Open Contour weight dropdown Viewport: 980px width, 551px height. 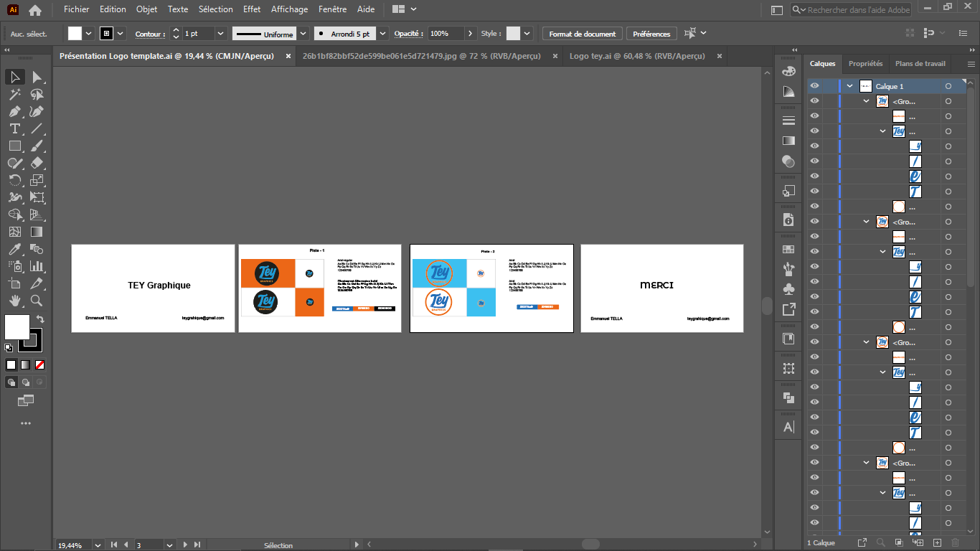point(220,34)
